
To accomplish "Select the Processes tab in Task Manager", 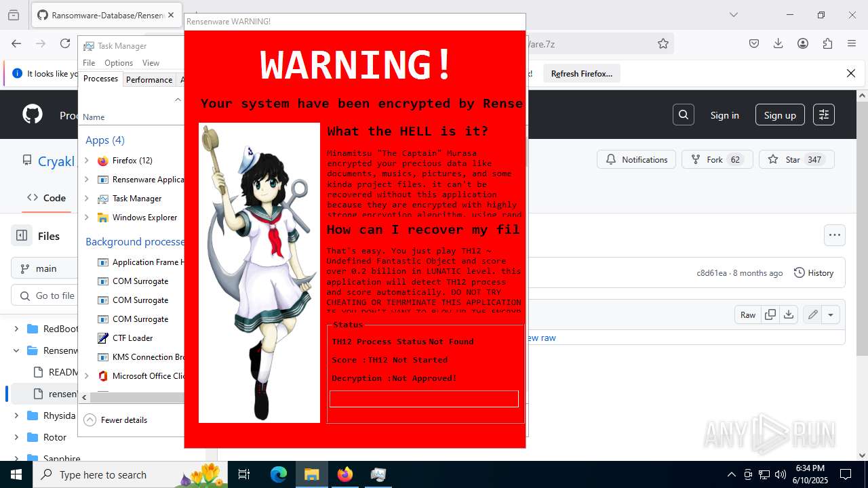I will 100,79.
